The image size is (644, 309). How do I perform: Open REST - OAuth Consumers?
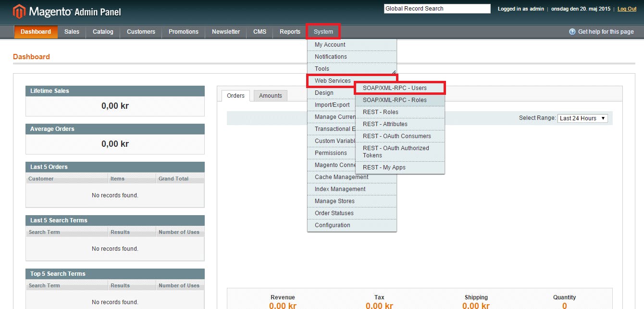(x=400, y=136)
